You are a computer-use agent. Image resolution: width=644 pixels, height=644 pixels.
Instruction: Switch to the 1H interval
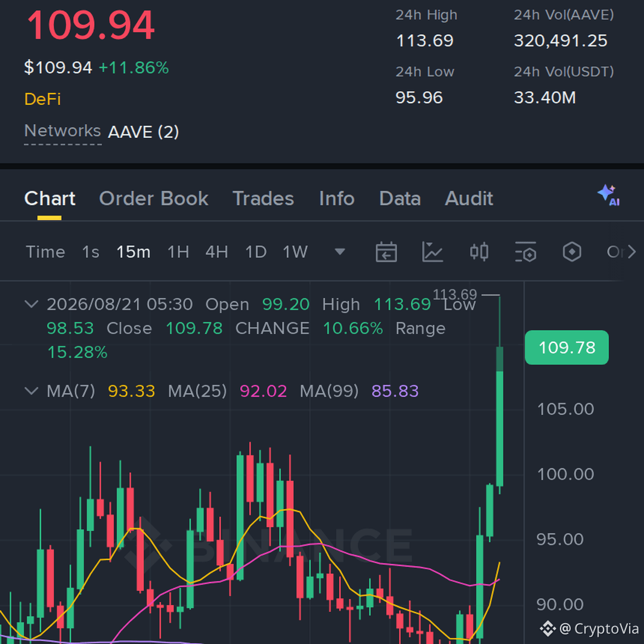coord(178,252)
